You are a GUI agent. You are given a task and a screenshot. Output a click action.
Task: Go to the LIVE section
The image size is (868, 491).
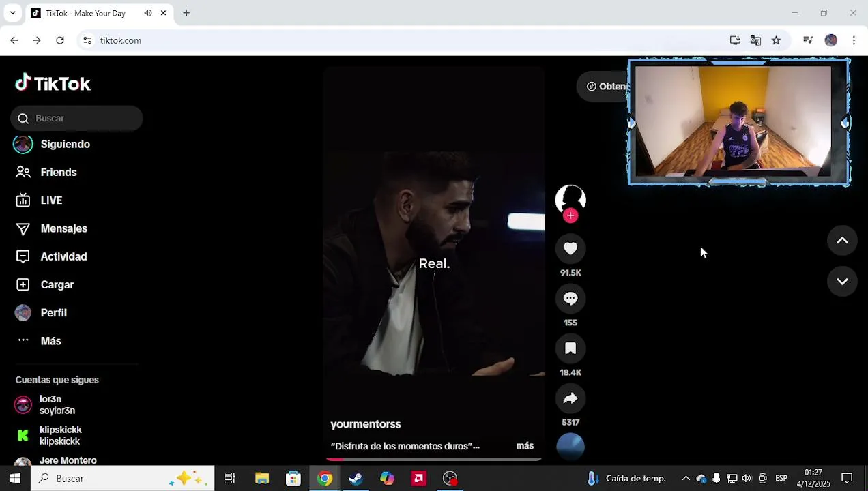tap(40, 200)
